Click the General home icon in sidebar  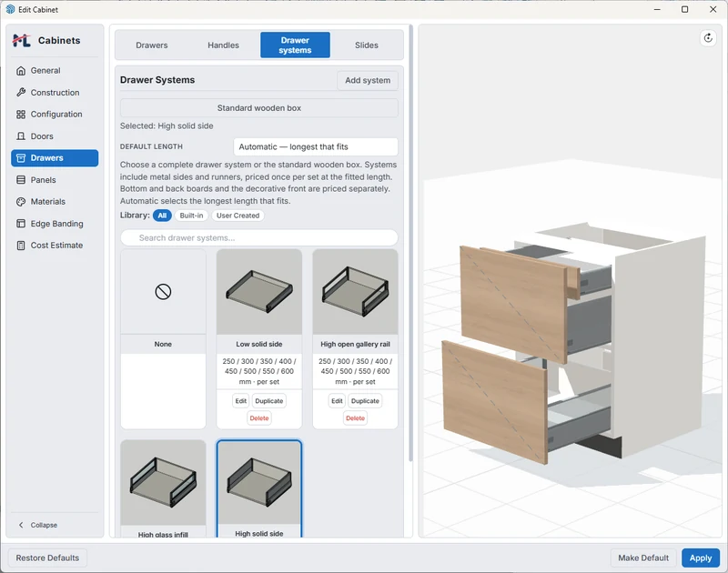pos(20,71)
